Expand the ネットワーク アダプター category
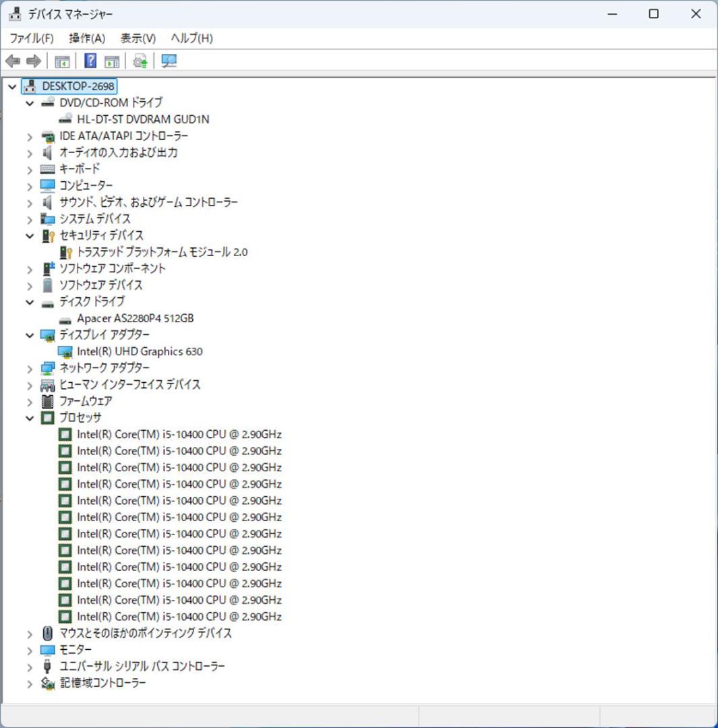718x728 pixels. click(30, 368)
